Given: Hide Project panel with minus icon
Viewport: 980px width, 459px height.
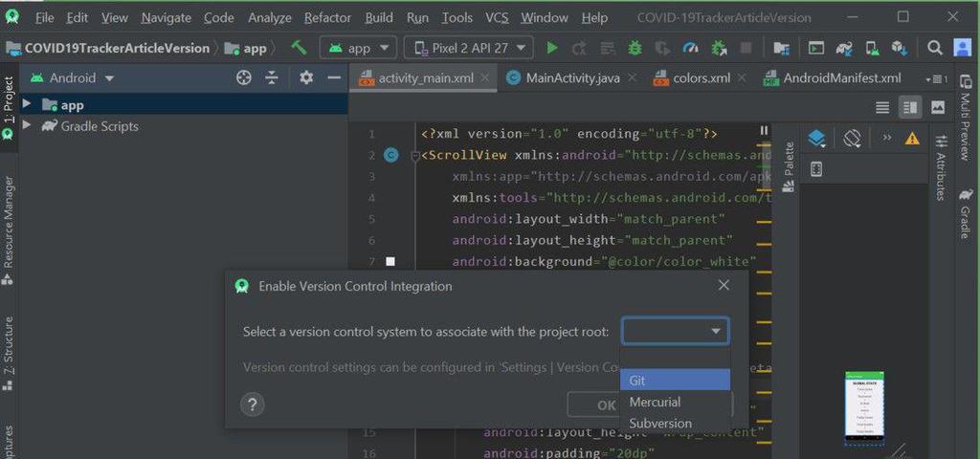Looking at the screenshot, I should point(334,77).
